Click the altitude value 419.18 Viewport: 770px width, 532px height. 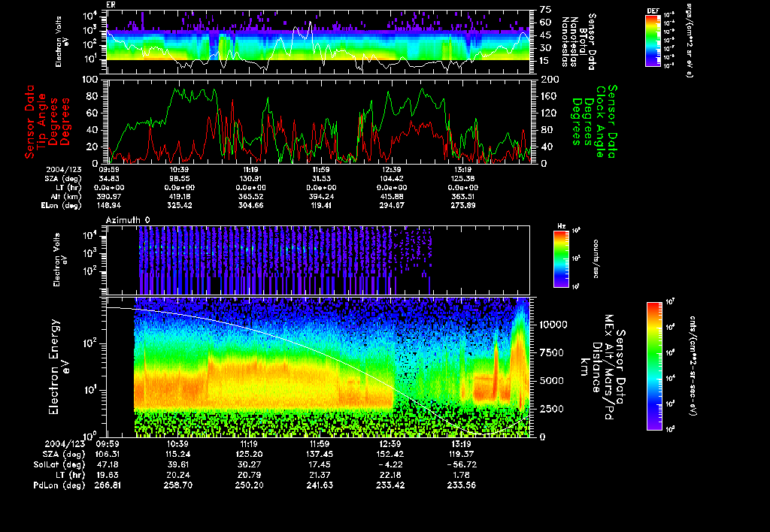pyautogui.click(x=179, y=197)
